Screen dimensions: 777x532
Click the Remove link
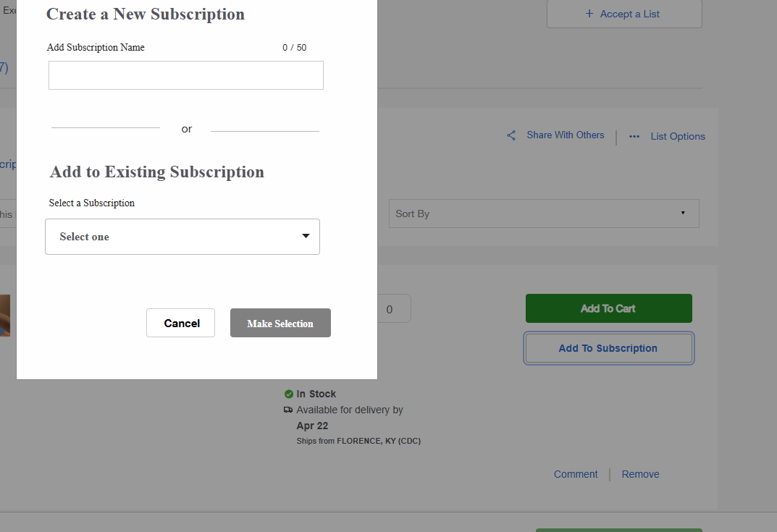tap(640, 474)
